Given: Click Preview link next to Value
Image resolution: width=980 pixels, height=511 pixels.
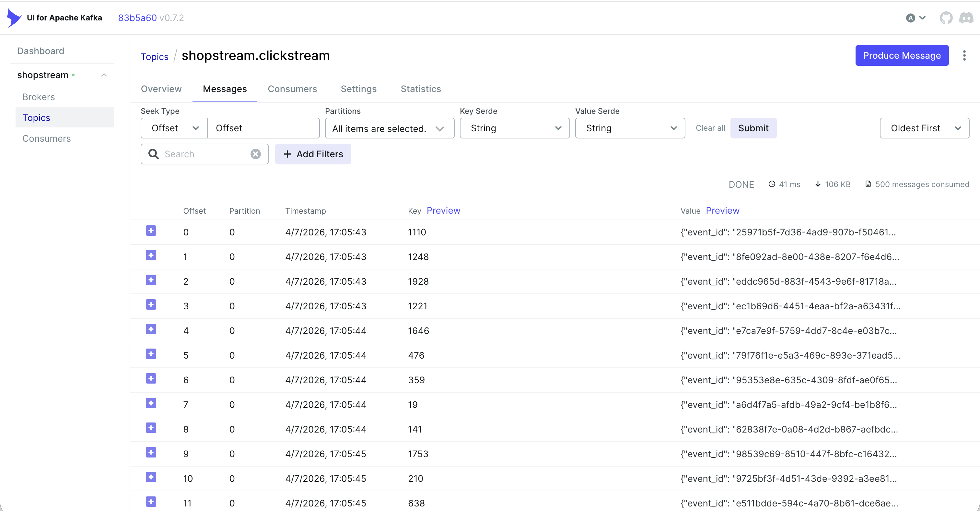Looking at the screenshot, I should point(722,210).
